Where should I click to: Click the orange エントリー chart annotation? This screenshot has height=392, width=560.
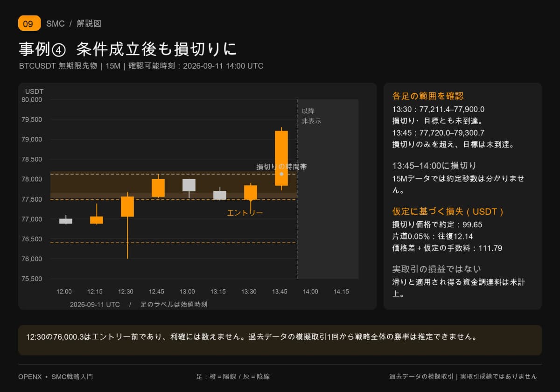[245, 213]
